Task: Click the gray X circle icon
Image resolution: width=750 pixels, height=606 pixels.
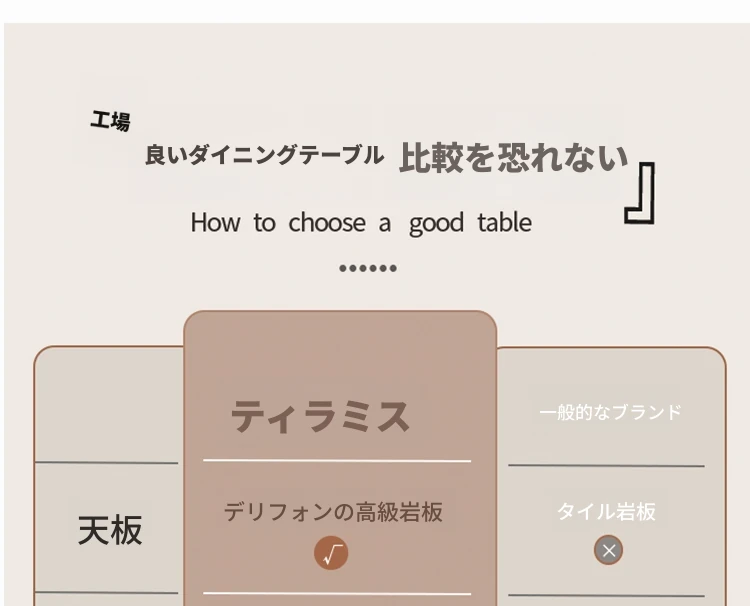Action: coord(608,550)
